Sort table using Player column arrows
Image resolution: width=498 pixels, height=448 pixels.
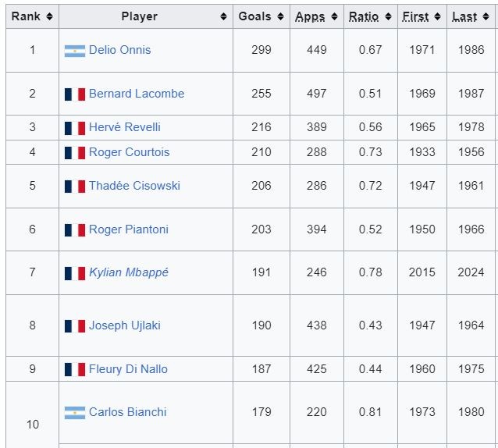click(223, 16)
